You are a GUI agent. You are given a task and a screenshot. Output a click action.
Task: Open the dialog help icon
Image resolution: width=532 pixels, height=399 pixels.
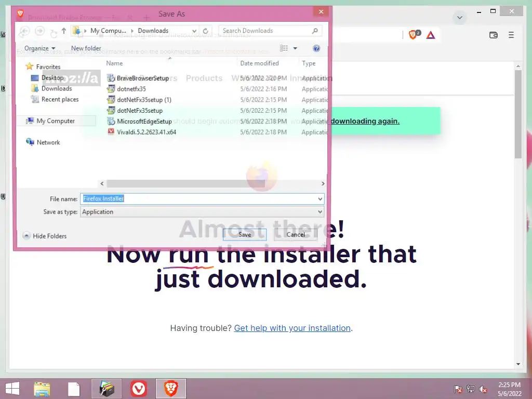[x=316, y=48]
